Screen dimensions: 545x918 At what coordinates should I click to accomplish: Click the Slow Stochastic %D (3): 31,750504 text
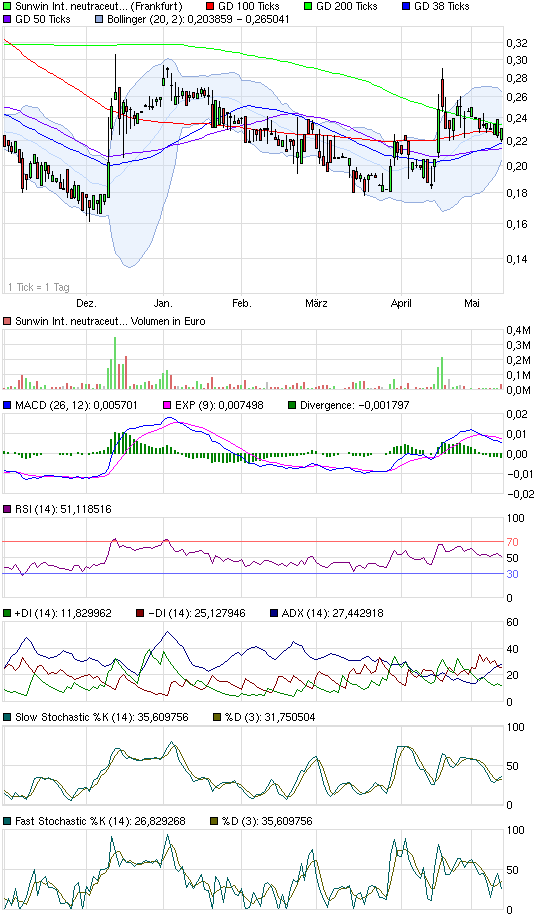point(270,717)
